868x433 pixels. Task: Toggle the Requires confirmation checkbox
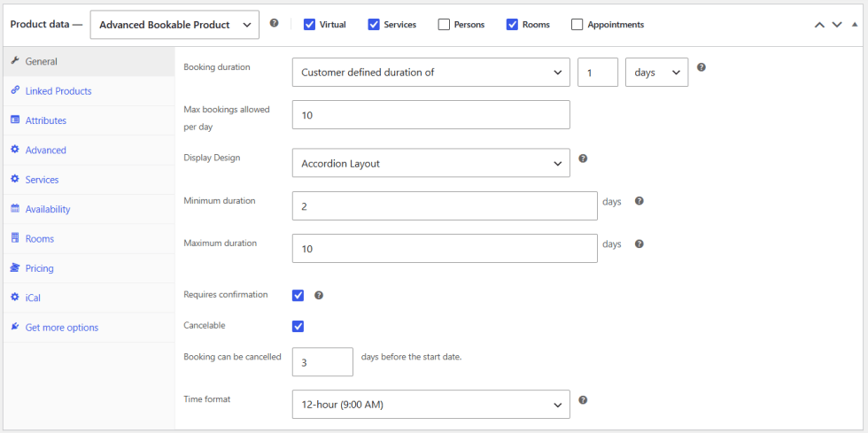pyautogui.click(x=298, y=295)
